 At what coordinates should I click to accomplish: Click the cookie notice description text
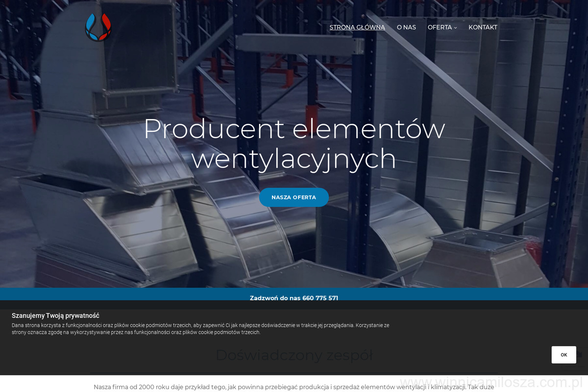point(196,328)
